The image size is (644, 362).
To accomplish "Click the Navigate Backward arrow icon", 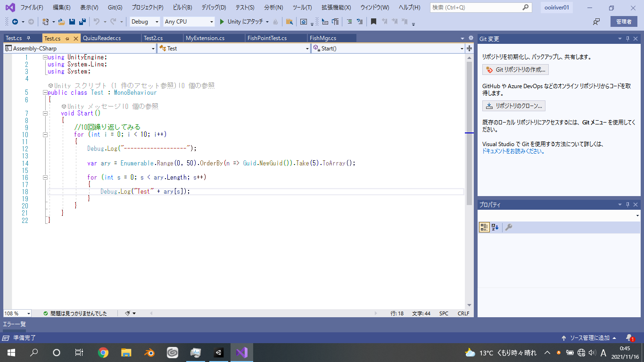I will click(15, 22).
